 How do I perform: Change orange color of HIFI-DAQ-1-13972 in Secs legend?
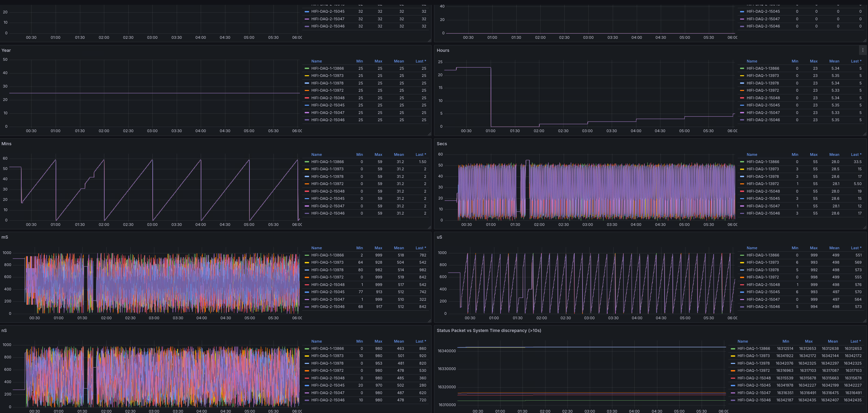tap(742, 184)
